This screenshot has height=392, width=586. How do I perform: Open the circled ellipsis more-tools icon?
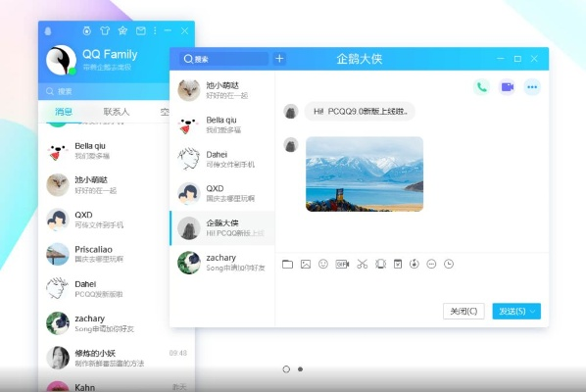[x=431, y=265]
